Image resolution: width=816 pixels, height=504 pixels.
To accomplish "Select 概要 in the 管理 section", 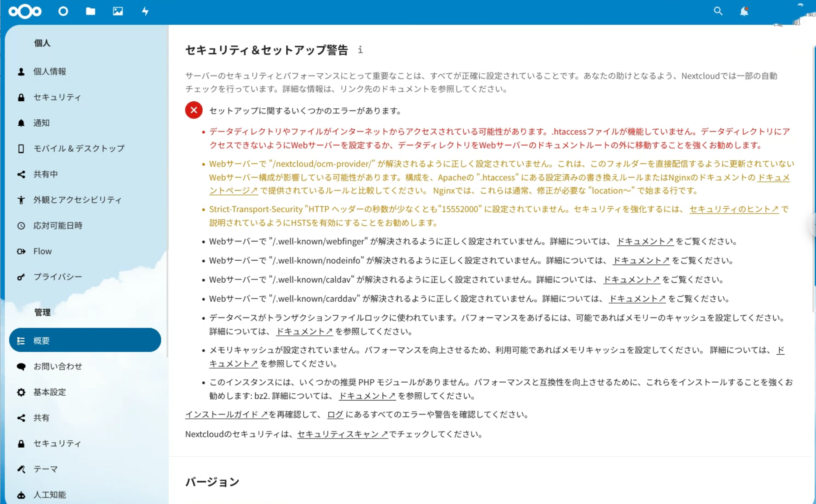I will 85,340.
